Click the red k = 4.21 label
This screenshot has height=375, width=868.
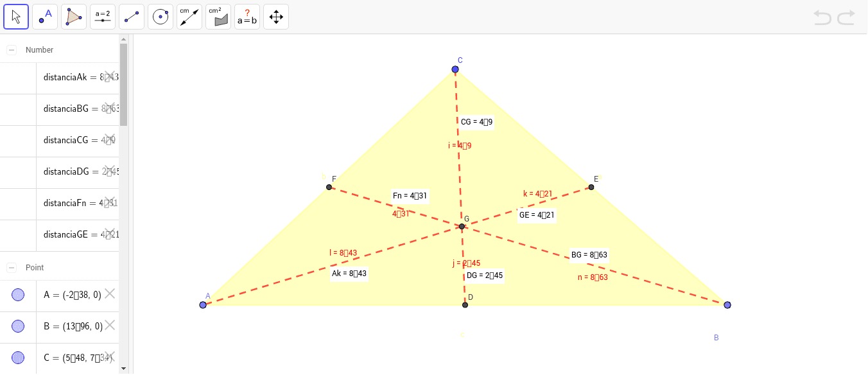click(538, 193)
